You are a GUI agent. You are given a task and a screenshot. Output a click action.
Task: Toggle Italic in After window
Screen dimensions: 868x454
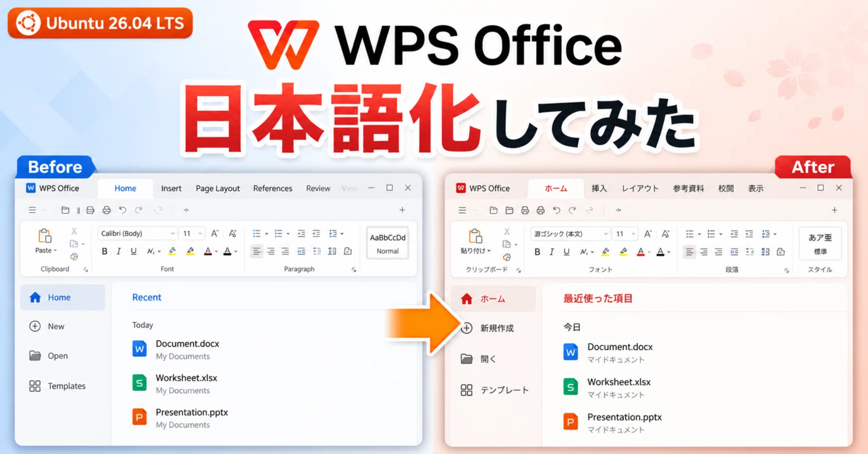pyautogui.click(x=552, y=252)
